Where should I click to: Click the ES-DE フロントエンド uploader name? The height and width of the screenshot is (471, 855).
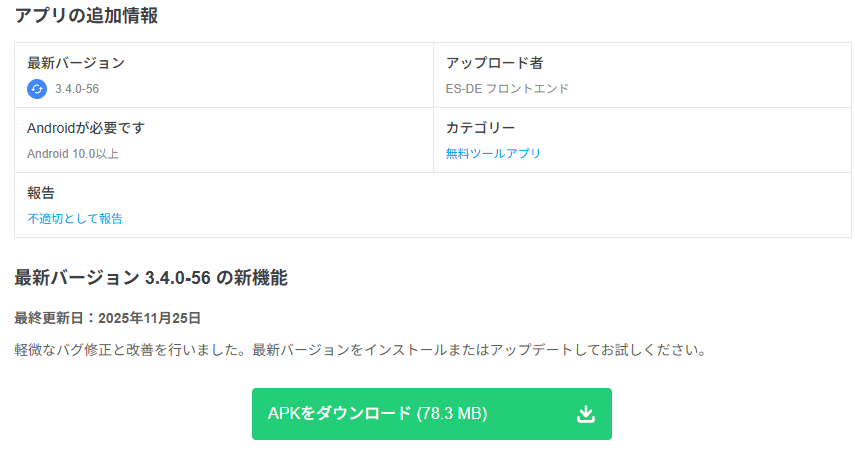coord(507,88)
